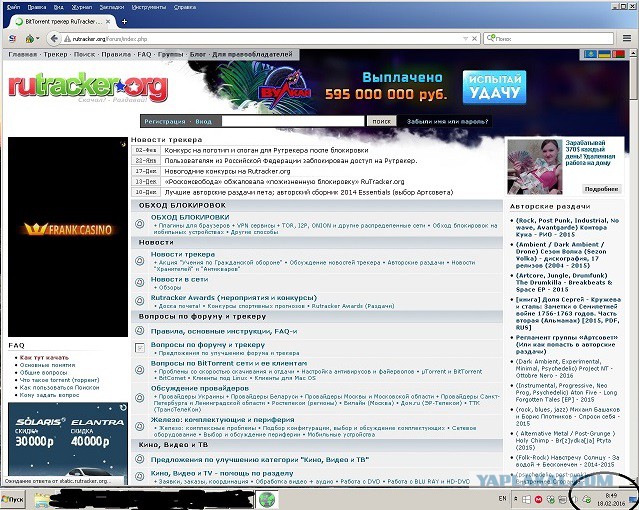The height and width of the screenshot is (510, 639).
Task: Click the EN language indicator
Action: [x=502, y=499]
